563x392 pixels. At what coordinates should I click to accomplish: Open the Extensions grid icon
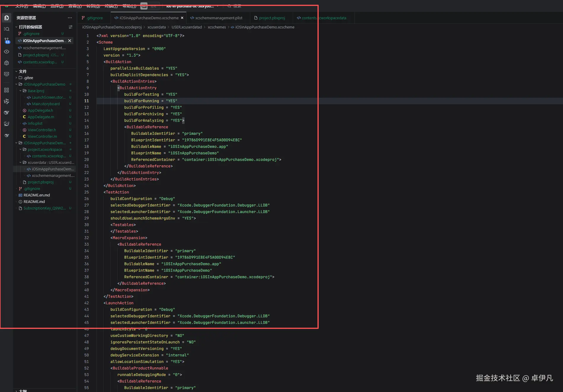click(x=7, y=90)
